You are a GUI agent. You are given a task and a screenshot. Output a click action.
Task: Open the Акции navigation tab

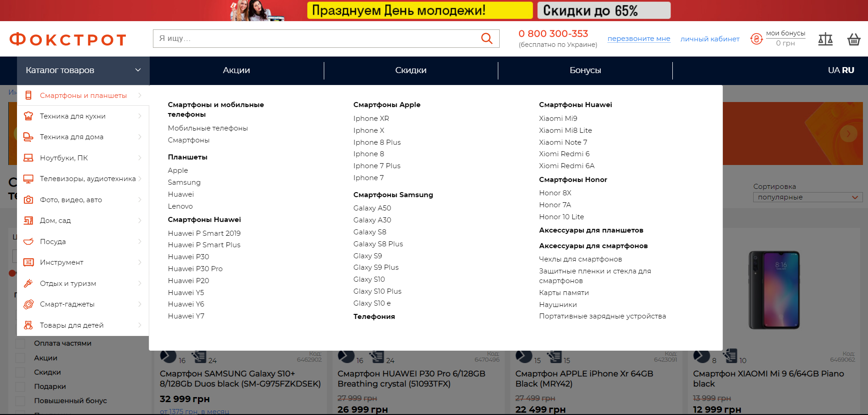click(237, 70)
